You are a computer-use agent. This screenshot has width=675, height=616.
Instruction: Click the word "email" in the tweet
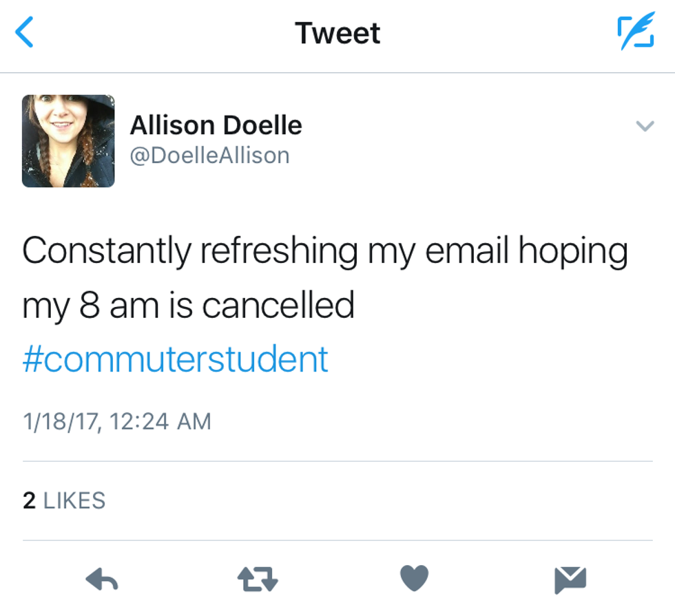click(467, 252)
